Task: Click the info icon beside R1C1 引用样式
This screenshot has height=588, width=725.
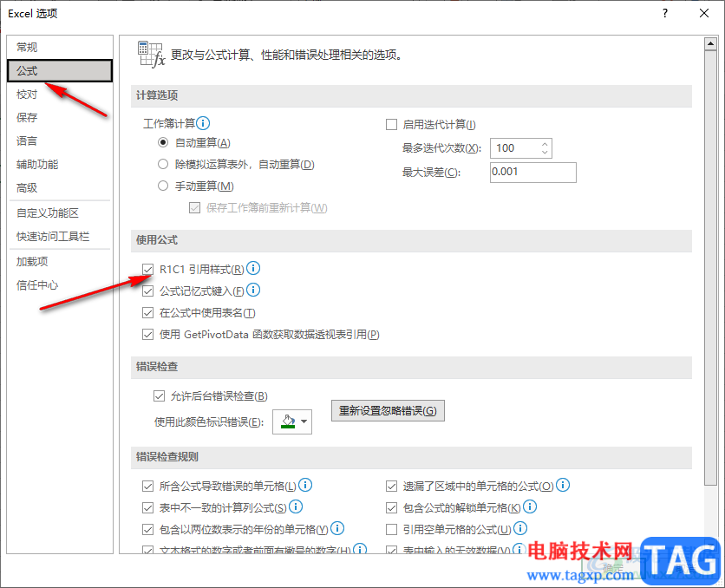Action: 253,268
